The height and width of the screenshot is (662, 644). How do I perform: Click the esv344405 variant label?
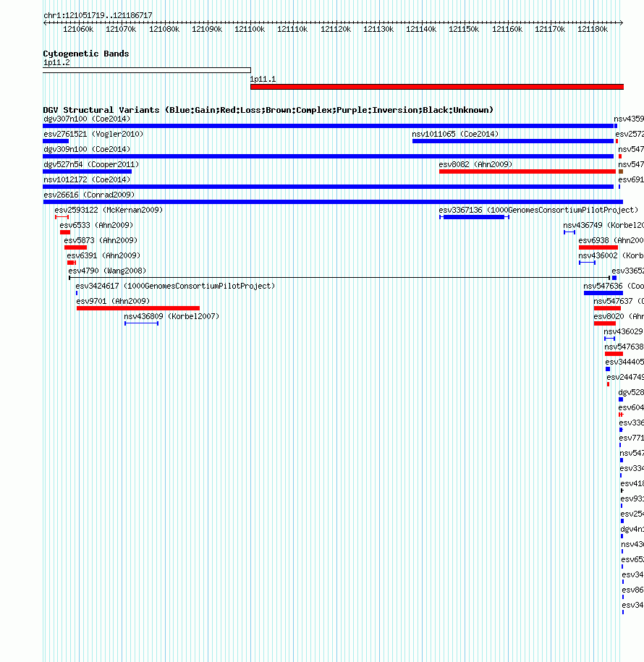624,362
